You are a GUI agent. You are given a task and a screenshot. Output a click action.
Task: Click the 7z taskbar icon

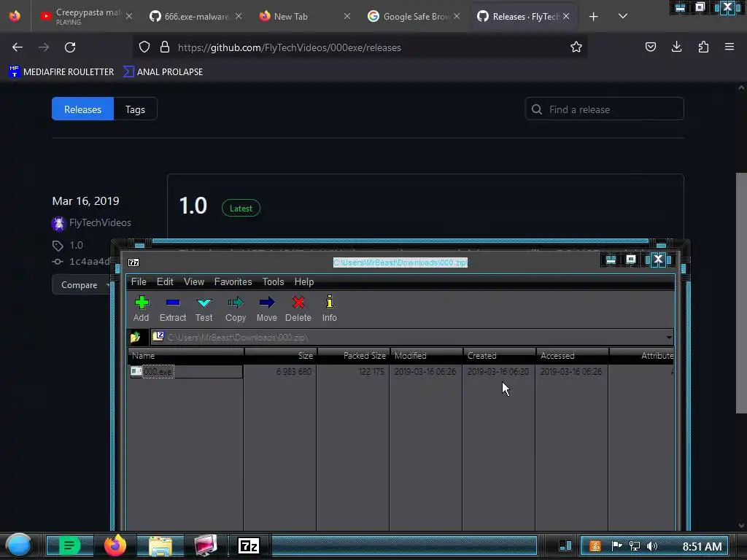(249, 545)
